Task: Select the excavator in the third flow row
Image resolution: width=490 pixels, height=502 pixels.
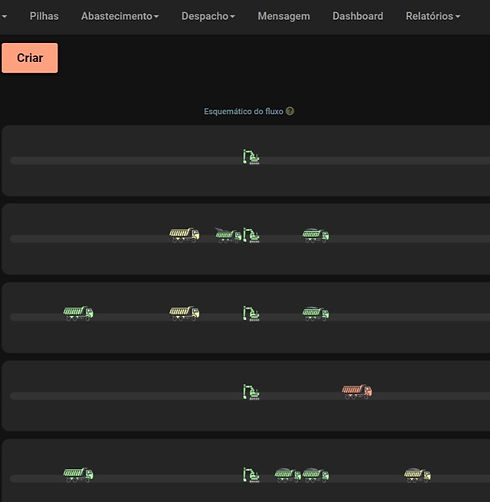Action: [251, 313]
